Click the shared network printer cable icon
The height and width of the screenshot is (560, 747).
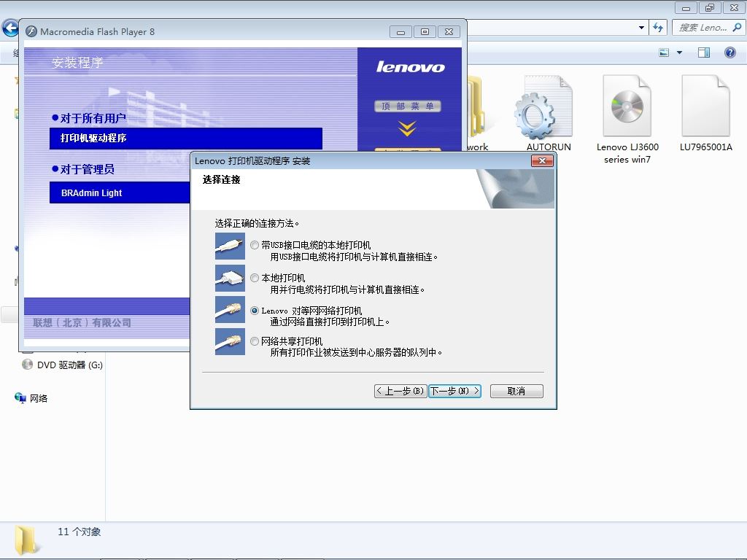(230, 341)
